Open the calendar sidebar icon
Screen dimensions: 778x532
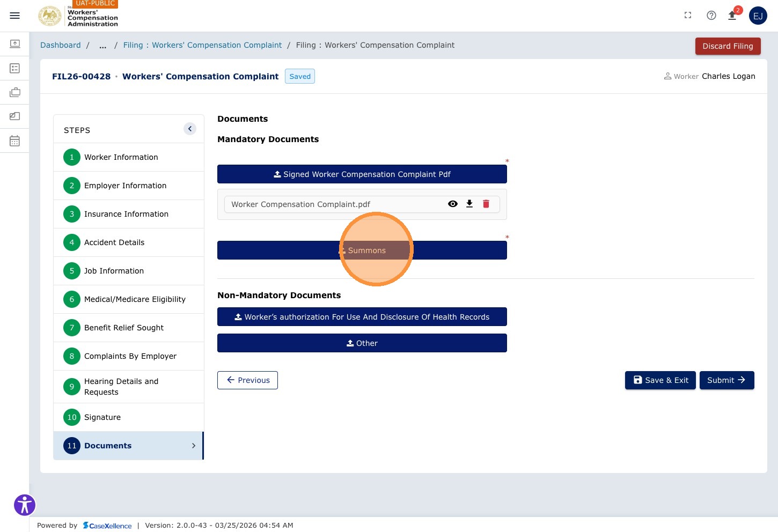(x=15, y=141)
